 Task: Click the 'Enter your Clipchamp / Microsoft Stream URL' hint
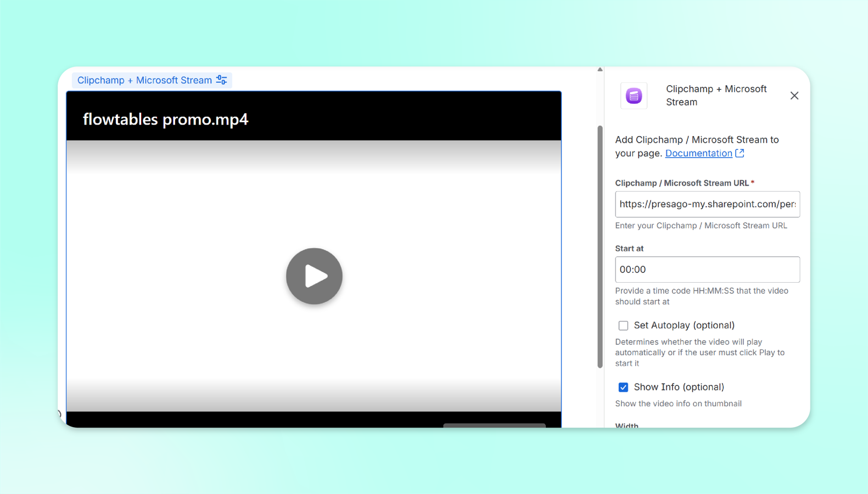(701, 226)
